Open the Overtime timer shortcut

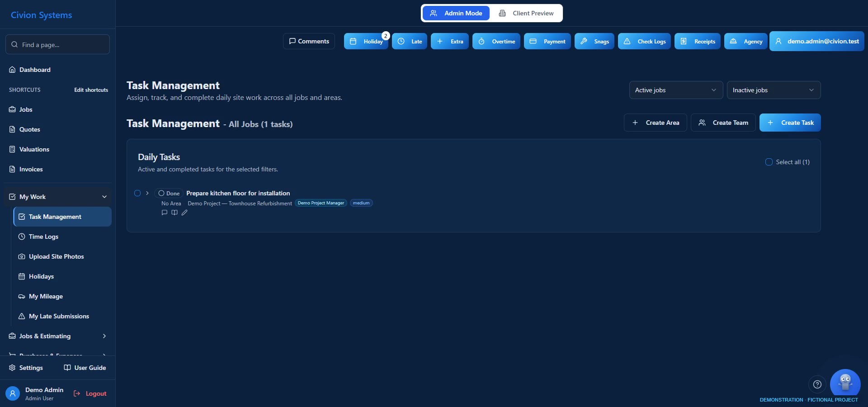[x=496, y=41]
